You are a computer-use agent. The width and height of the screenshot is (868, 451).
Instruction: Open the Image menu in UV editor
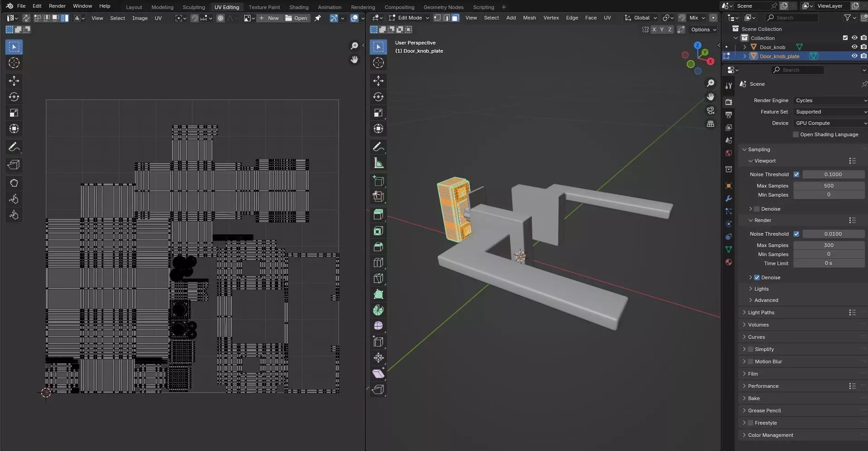pyautogui.click(x=140, y=18)
